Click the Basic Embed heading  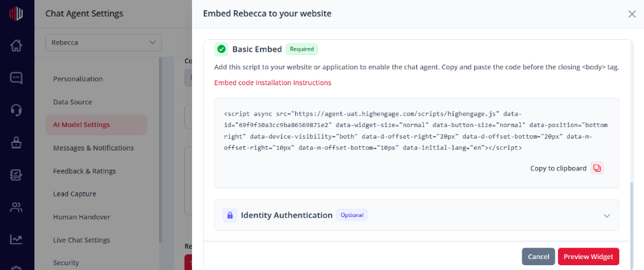tap(257, 49)
